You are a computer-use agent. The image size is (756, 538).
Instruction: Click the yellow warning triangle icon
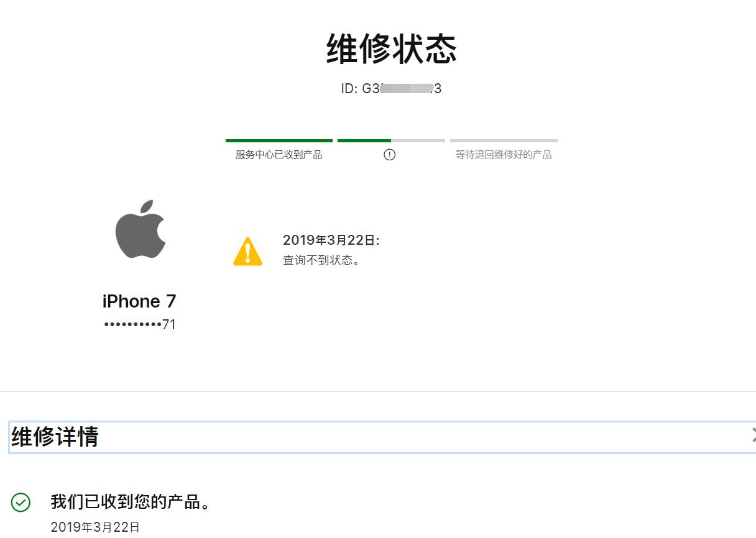click(247, 252)
